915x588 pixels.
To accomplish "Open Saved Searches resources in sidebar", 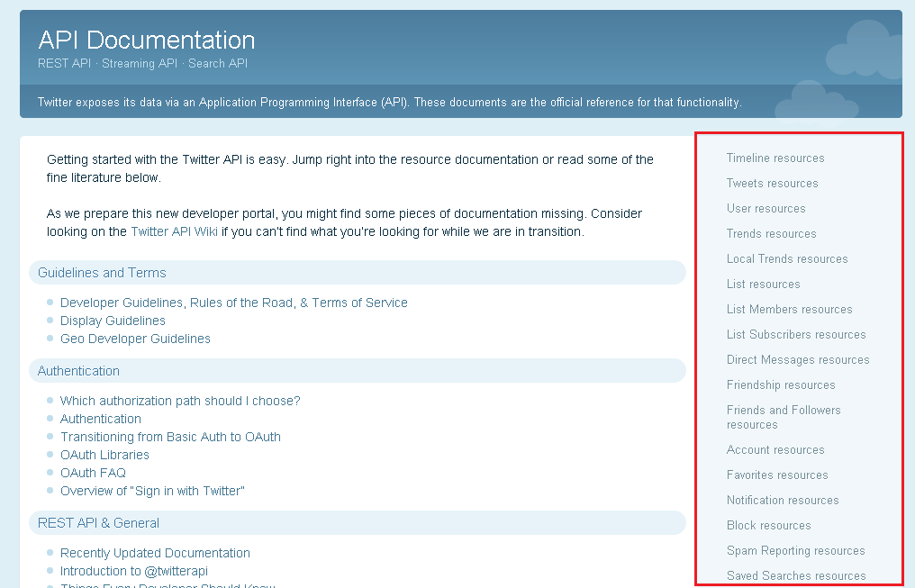I will coord(796,575).
